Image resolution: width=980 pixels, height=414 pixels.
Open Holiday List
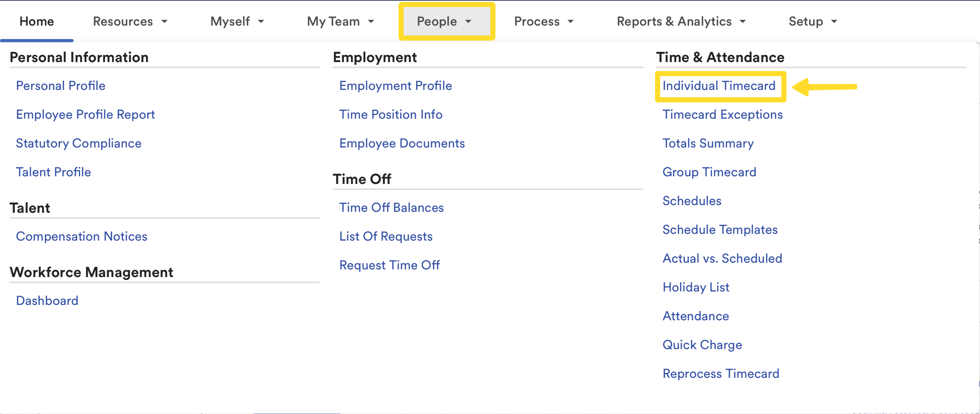pyautogui.click(x=696, y=287)
